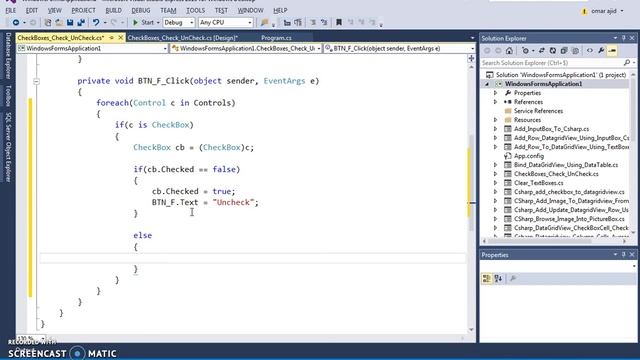Click the bookmark toggle icon in toolbar

click(338, 22)
